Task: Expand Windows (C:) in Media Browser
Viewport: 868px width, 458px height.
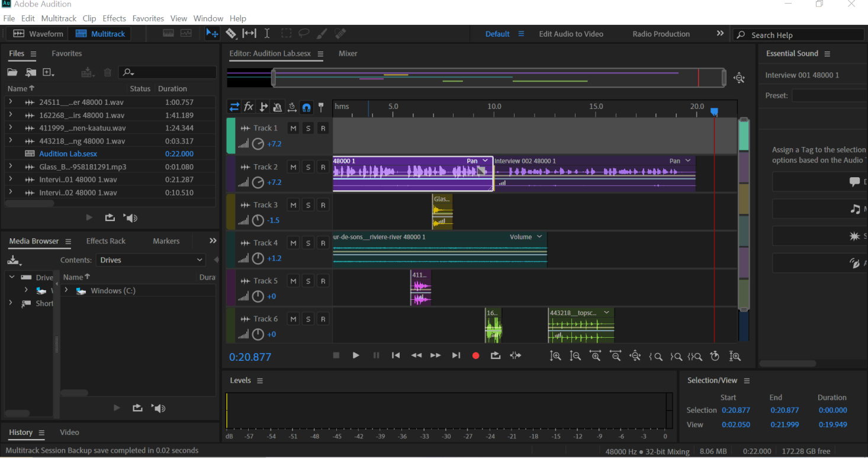Action: [x=66, y=290]
